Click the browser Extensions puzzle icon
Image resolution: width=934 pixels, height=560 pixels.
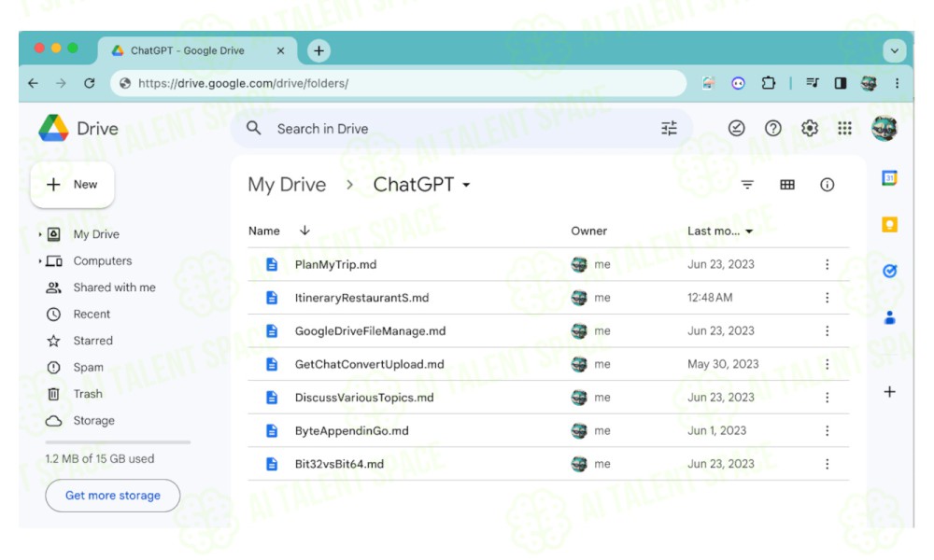coord(769,83)
